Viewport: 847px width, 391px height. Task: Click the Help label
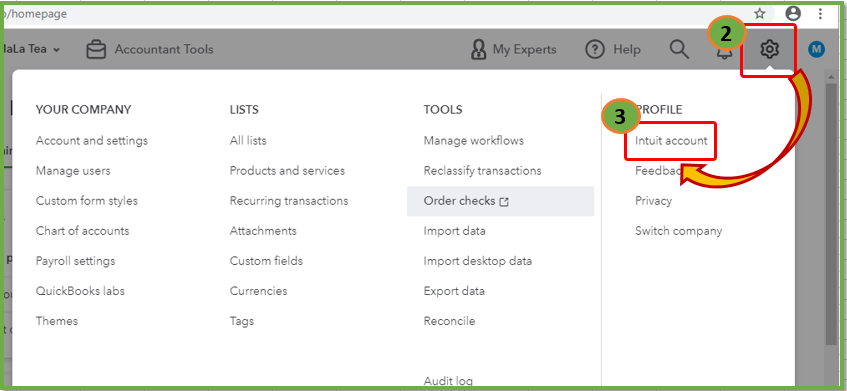point(627,49)
